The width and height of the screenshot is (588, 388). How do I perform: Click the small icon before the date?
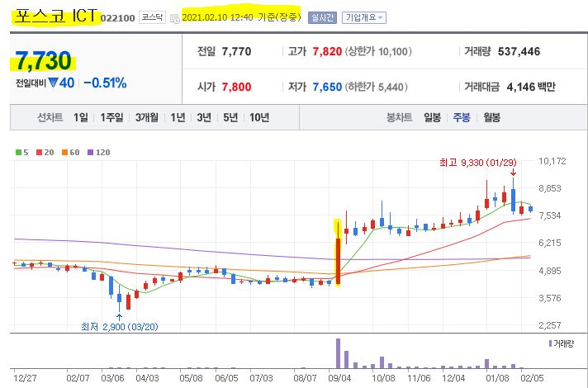tap(175, 19)
